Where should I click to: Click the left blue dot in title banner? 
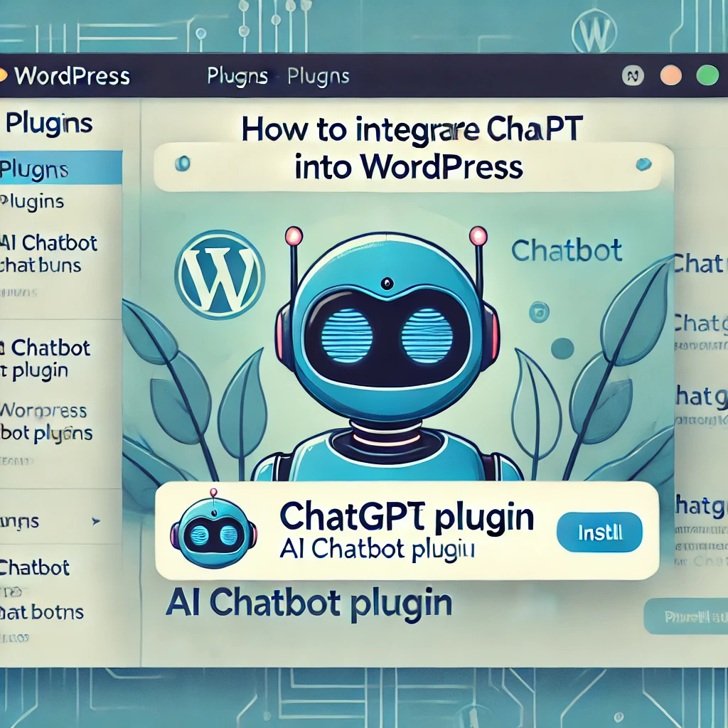click(x=182, y=164)
